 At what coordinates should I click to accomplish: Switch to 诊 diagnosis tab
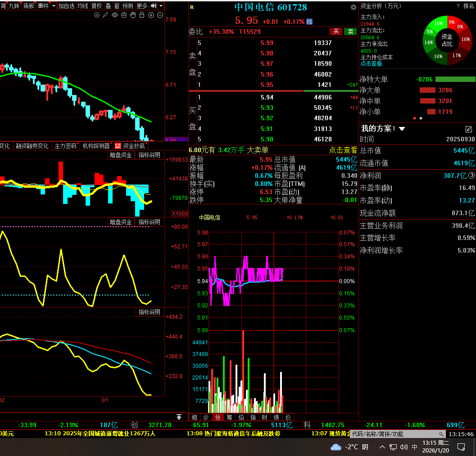pos(206,417)
